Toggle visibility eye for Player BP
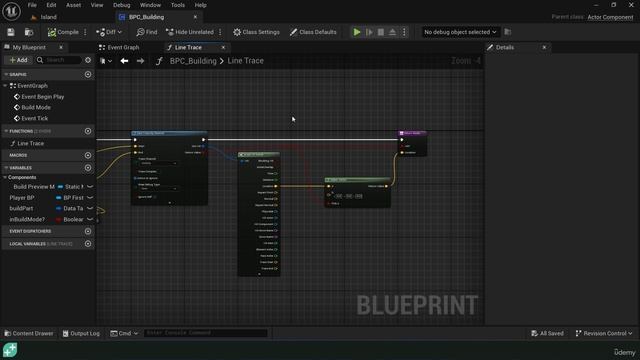Viewport: 640px width, 360px height. click(90, 198)
